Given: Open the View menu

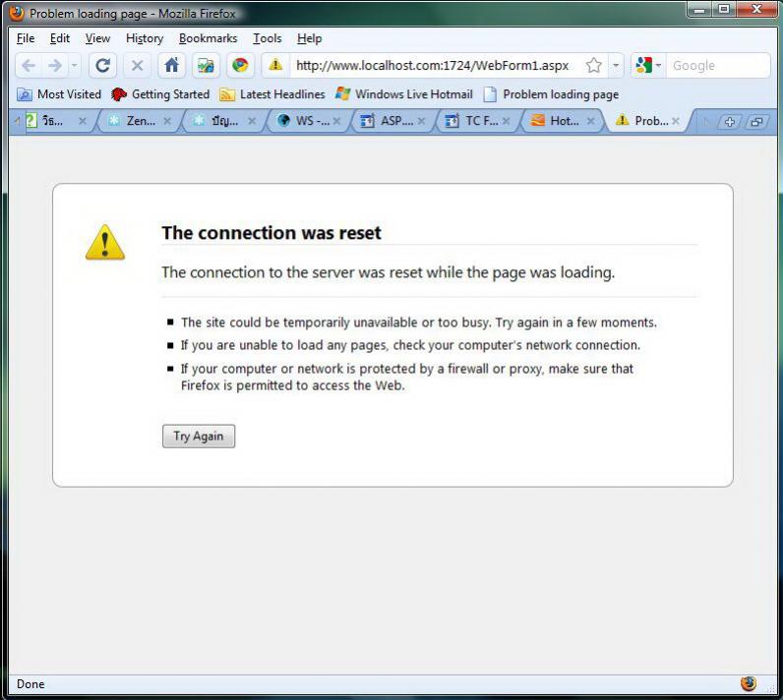Looking at the screenshot, I should click(x=97, y=38).
